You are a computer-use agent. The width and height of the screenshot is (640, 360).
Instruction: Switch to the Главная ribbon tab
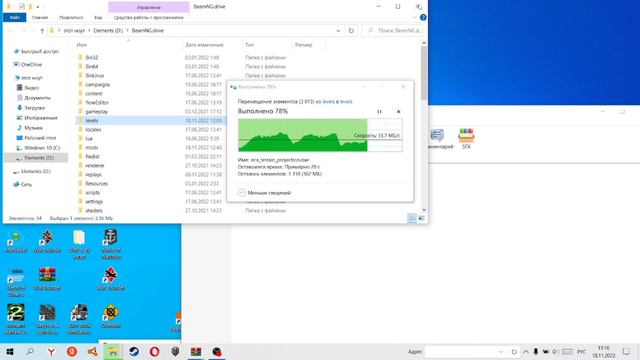[x=40, y=18]
